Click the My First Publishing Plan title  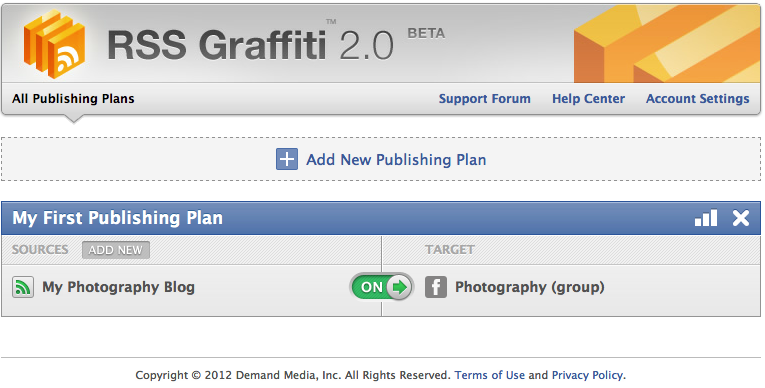pyautogui.click(x=118, y=218)
